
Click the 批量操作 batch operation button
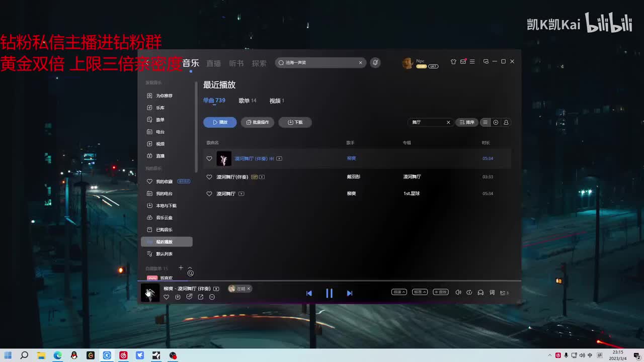[x=258, y=122]
